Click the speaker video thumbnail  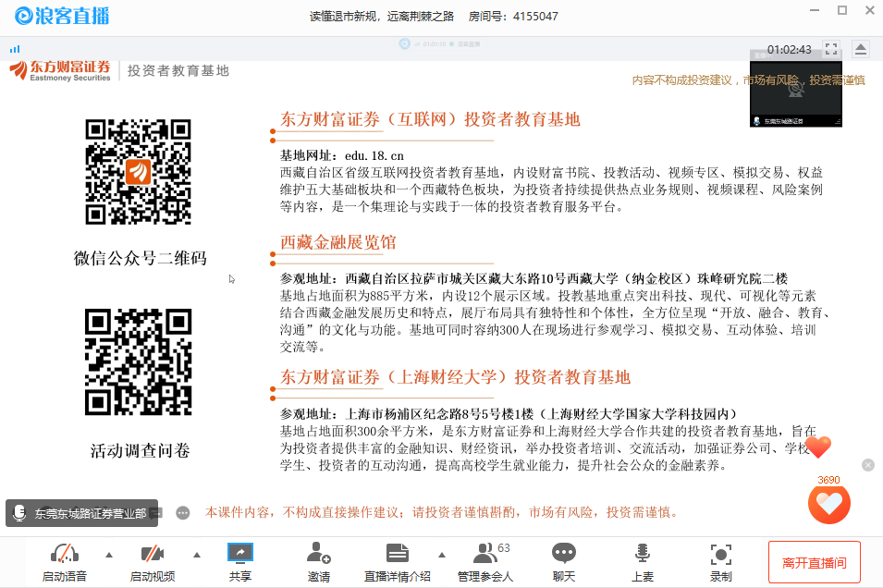[796, 89]
